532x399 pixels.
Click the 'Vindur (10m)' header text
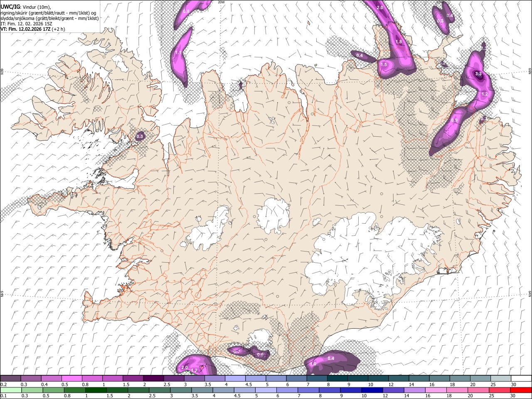[x=37, y=7]
